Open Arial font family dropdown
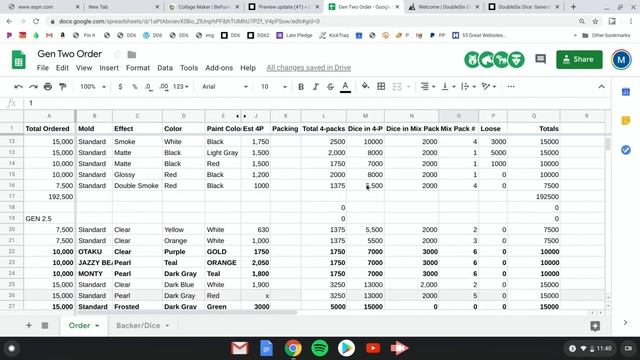The height and width of the screenshot is (360, 640). (x=225, y=87)
